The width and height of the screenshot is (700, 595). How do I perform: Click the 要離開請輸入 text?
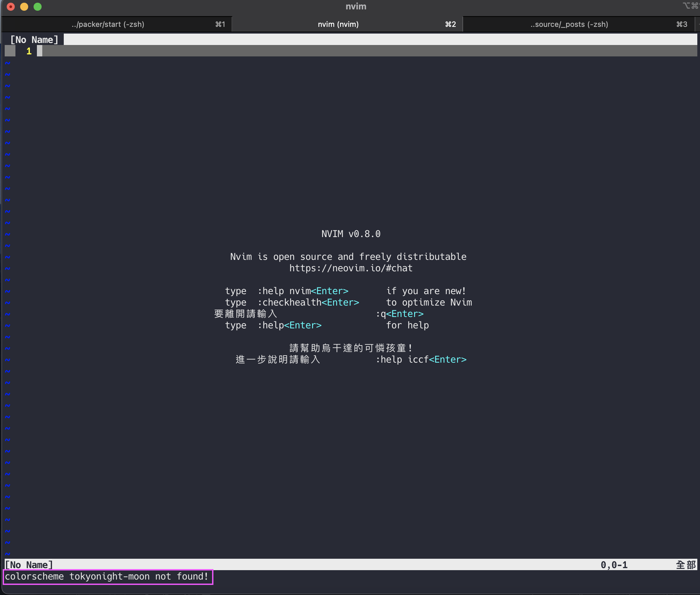246,314
